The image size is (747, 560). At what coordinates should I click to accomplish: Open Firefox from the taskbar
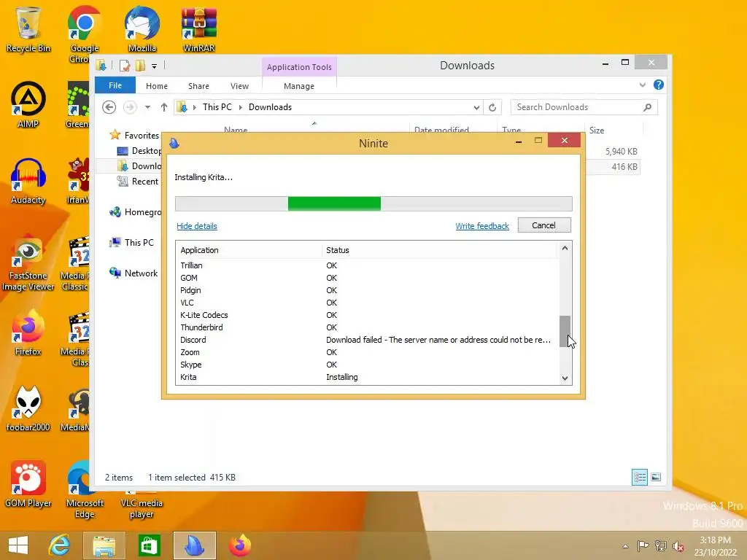point(239,545)
